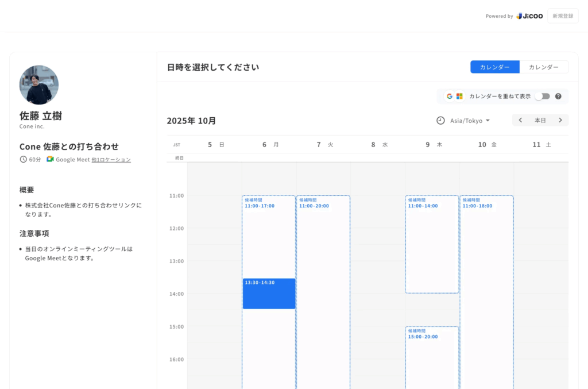Image resolution: width=588 pixels, height=389 pixels.
Task: Select the blue highlighted カレンダー tab
Action: (494, 67)
